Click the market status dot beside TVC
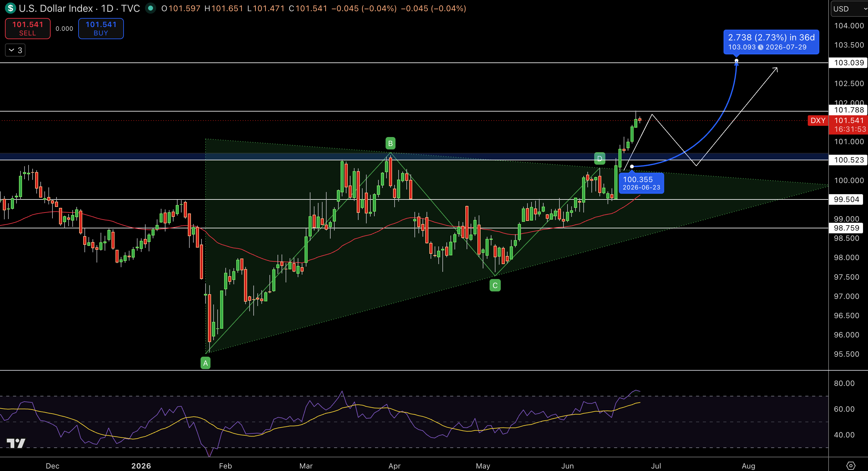The height and width of the screenshot is (471, 868). [150, 8]
